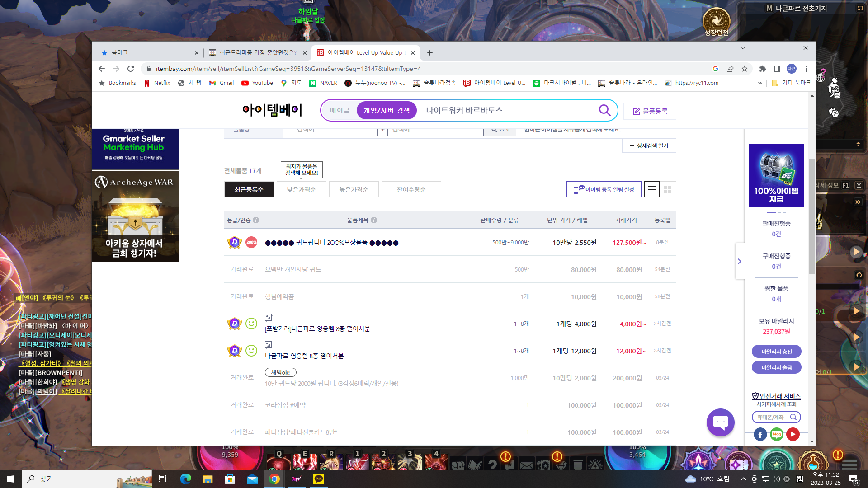Open the ArcheAge WAR ad banner
The height and width of the screenshot is (488, 868).
[135, 216]
